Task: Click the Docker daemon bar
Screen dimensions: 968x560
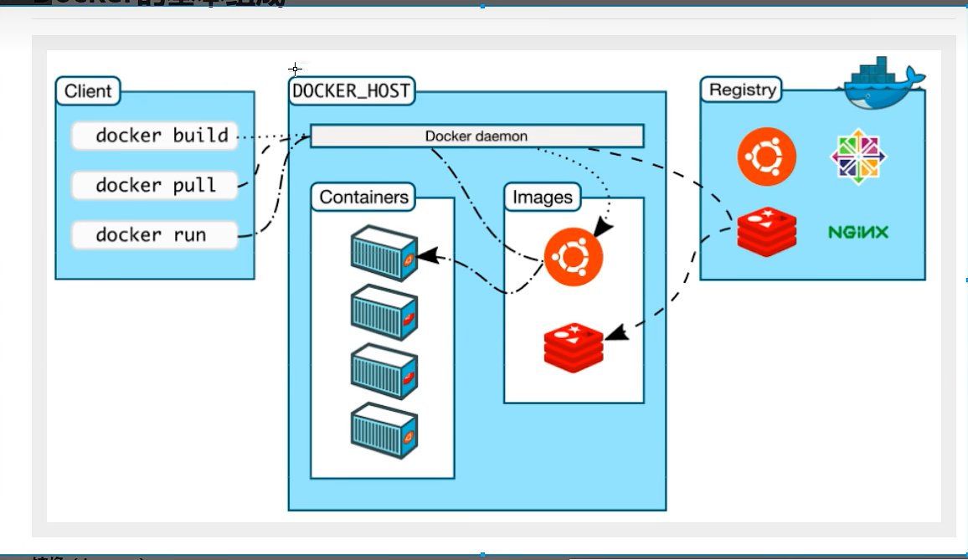Action: pyautogui.click(x=476, y=136)
